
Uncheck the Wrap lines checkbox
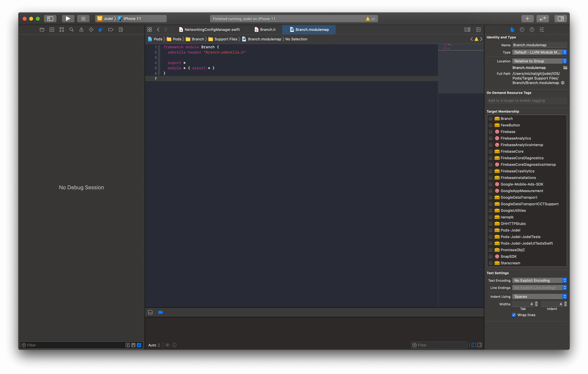tap(514, 315)
